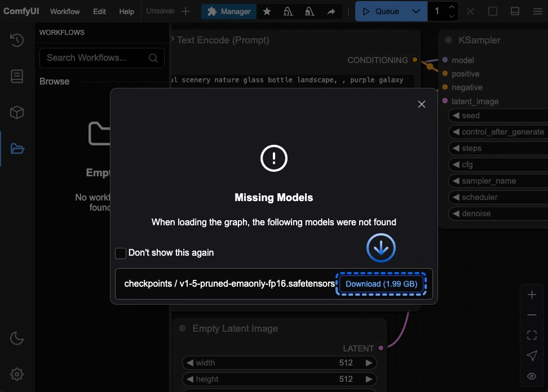548x392 pixels.
Task: Click the LATENT output socket
Action: pos(381,348)
